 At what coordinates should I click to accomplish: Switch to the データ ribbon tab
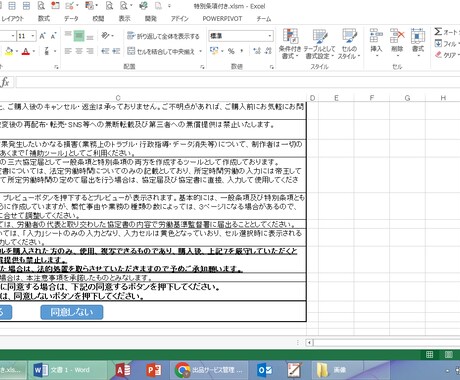(71, 19)
